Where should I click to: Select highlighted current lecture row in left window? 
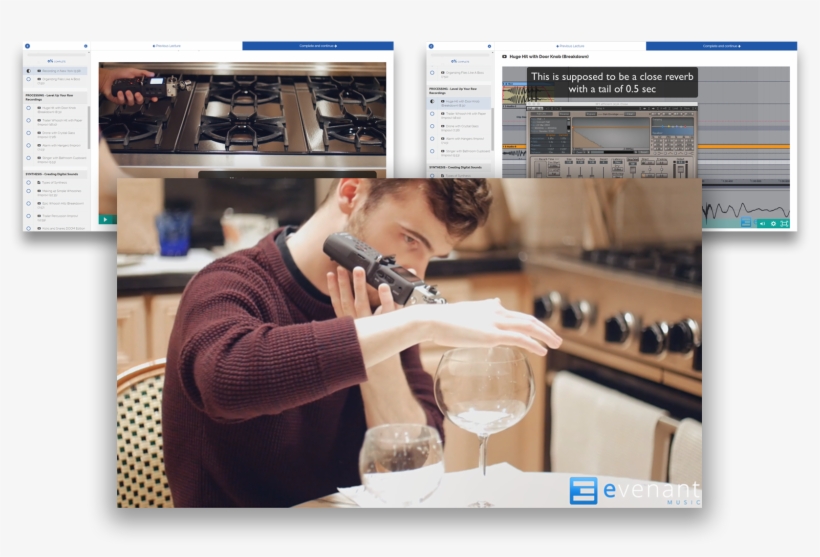(x=55, y=71)
